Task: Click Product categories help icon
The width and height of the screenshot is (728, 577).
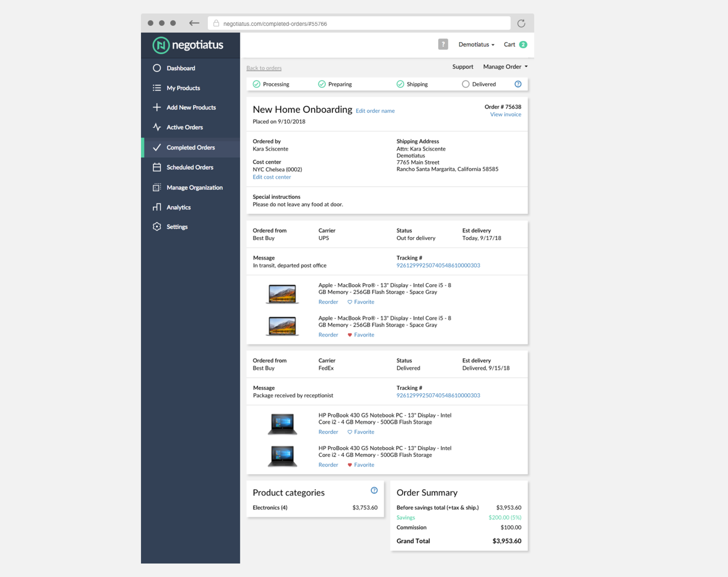Action: (x=374, y=490)
